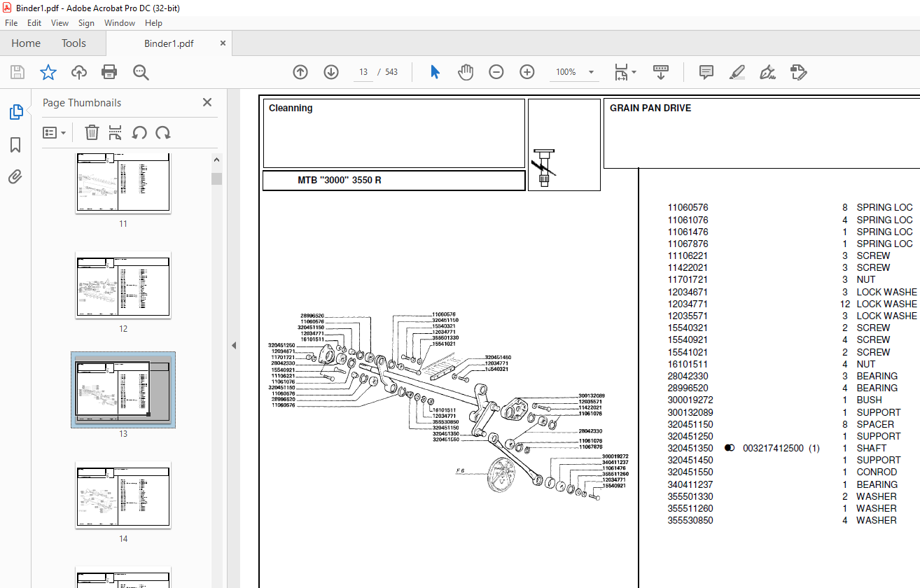Print the document with printer icon
Screen dimensions: 920x588
click(109, 72)
